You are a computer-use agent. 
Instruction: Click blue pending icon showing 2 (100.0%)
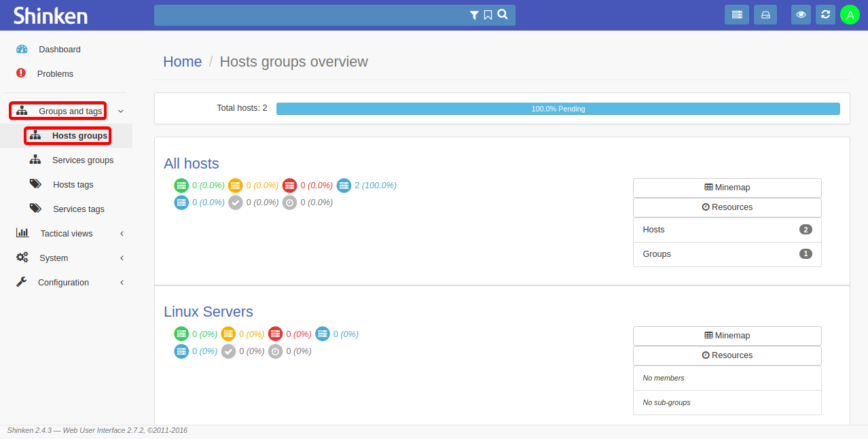(x=344, y=186)
